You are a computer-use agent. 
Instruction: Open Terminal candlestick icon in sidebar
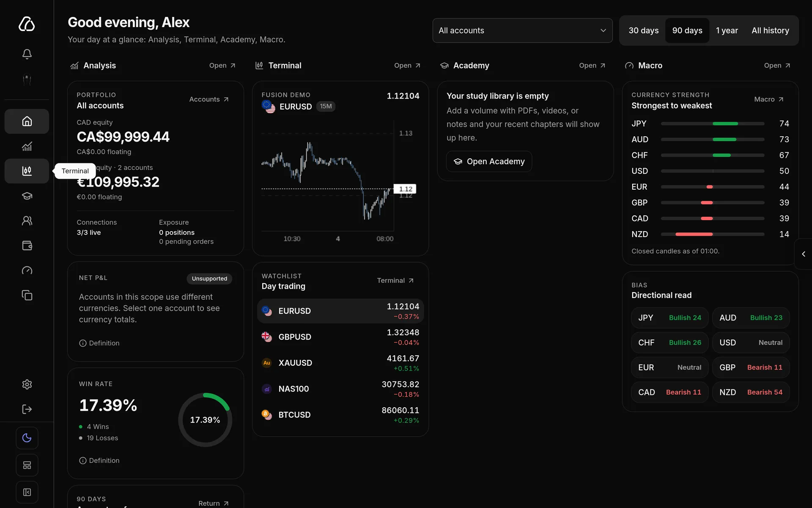coord(27,171)
